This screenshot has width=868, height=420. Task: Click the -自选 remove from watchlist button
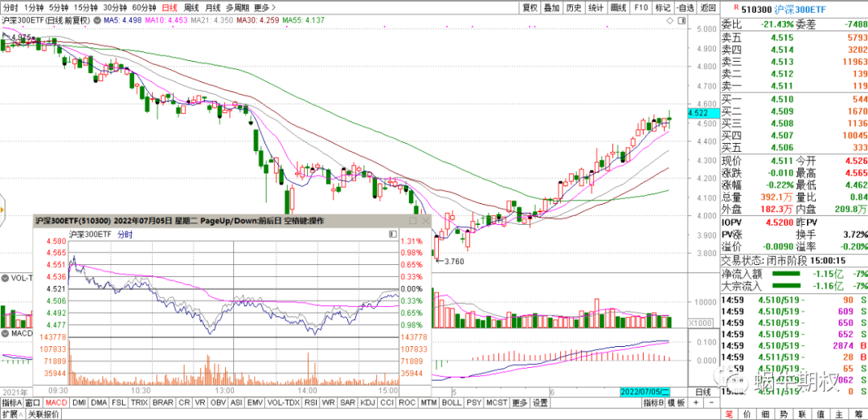coord(683,7)
